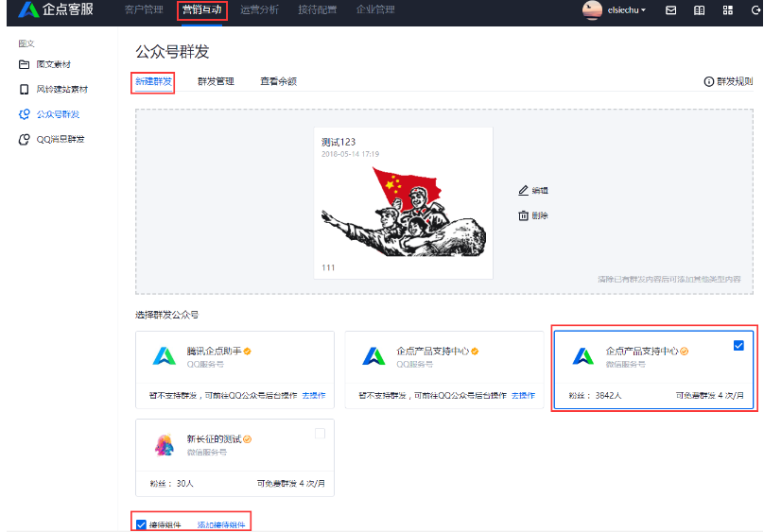
Task: Click the 选择群发公众号 heading
Action: (x=166, y=316)
